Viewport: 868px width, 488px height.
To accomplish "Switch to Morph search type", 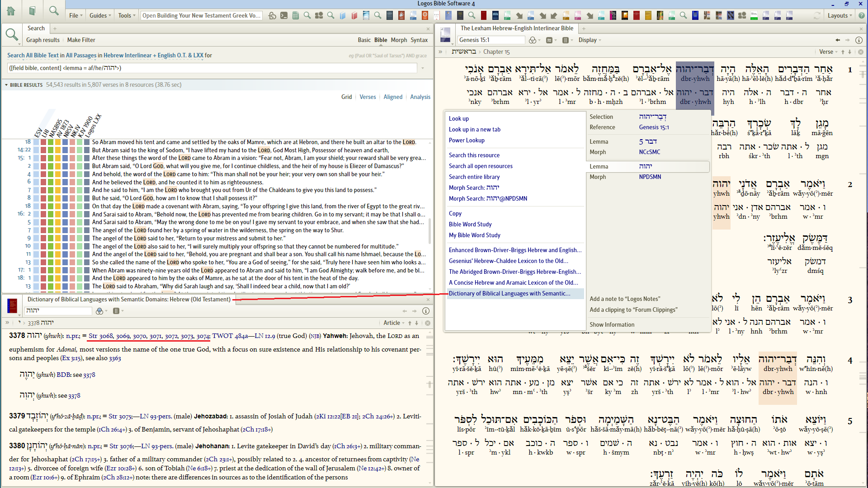I will pyautogui.click(x=399, y=40).
